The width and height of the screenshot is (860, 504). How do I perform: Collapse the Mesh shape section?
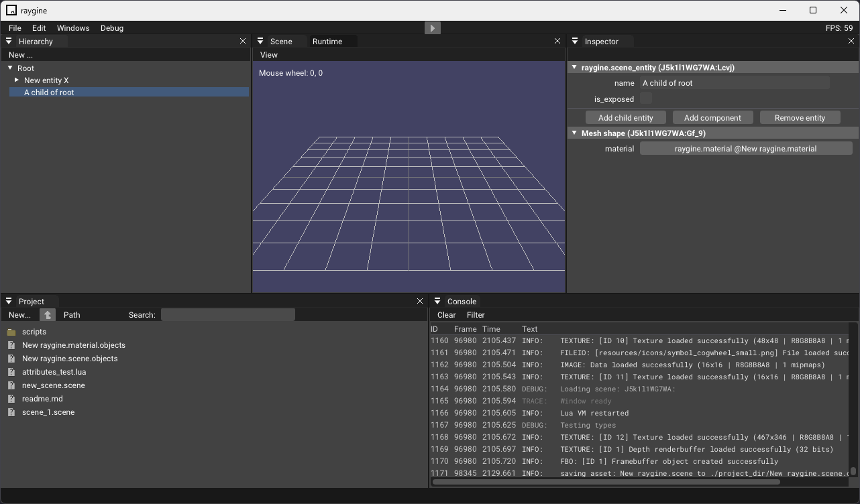click(x=574, y=133)
